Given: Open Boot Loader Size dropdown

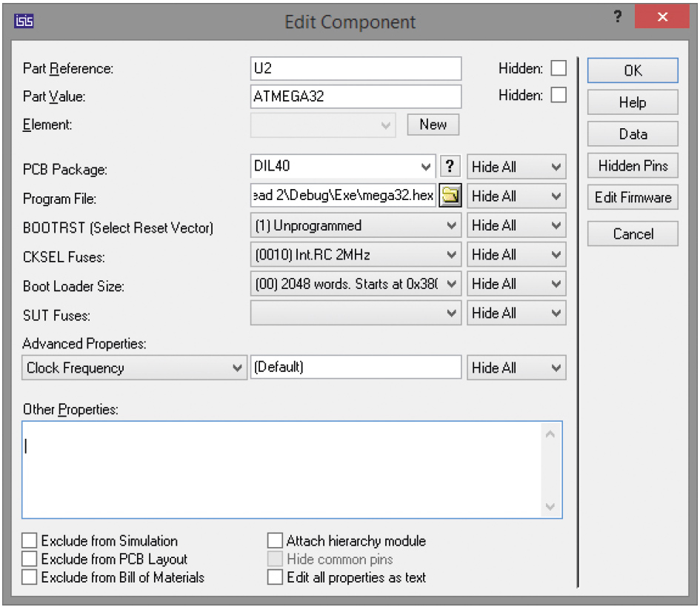Looking at the screenshot, I should 356,284.
